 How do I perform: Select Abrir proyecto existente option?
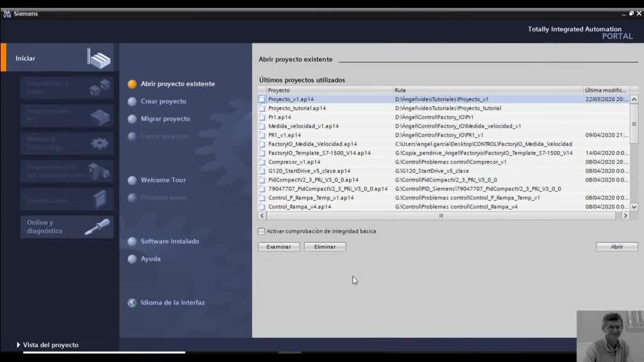pyautogui.click(x=177, y=84)
